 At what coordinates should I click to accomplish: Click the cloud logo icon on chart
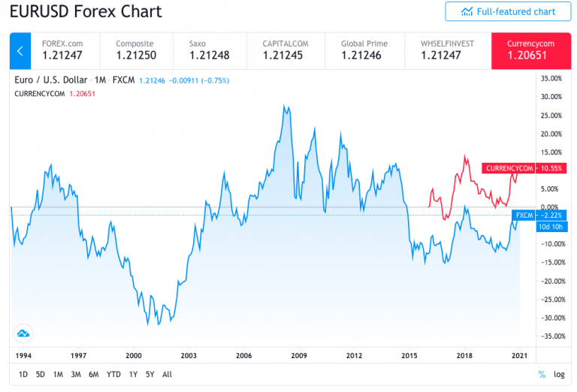(x=23, y=333)
